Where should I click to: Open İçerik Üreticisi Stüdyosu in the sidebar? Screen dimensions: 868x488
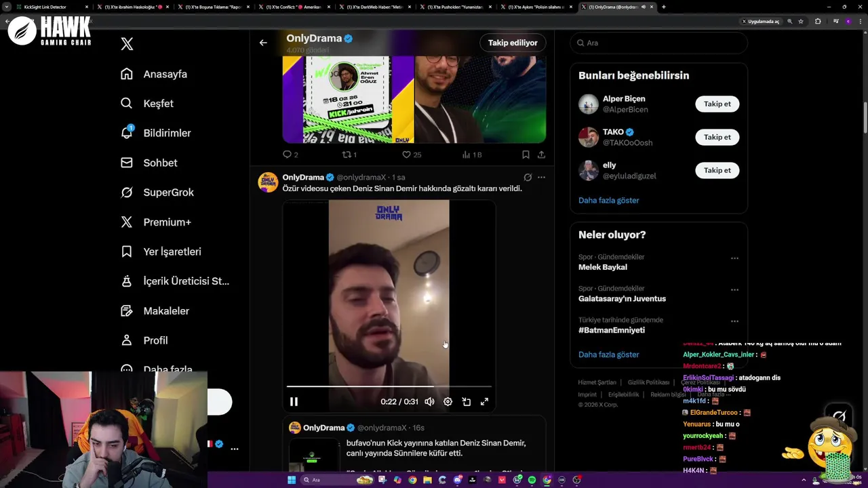(x=175, y=281)
